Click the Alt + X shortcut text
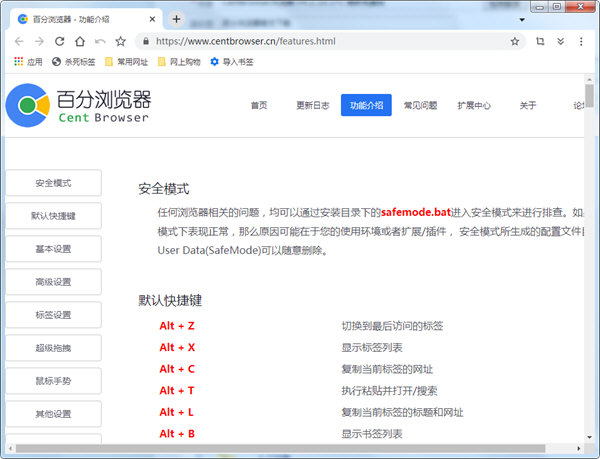This screenshot has height=459, width=600. click(x=177, y=347)
